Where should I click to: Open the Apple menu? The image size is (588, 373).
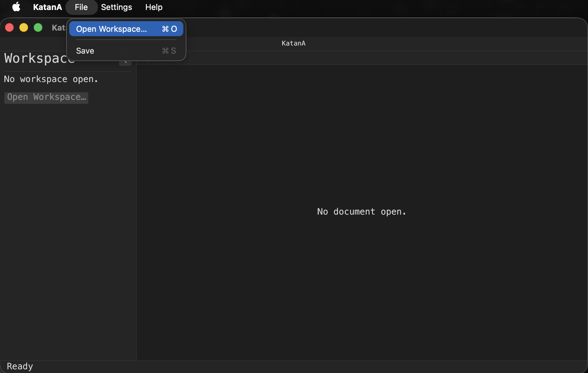(16, 7)
